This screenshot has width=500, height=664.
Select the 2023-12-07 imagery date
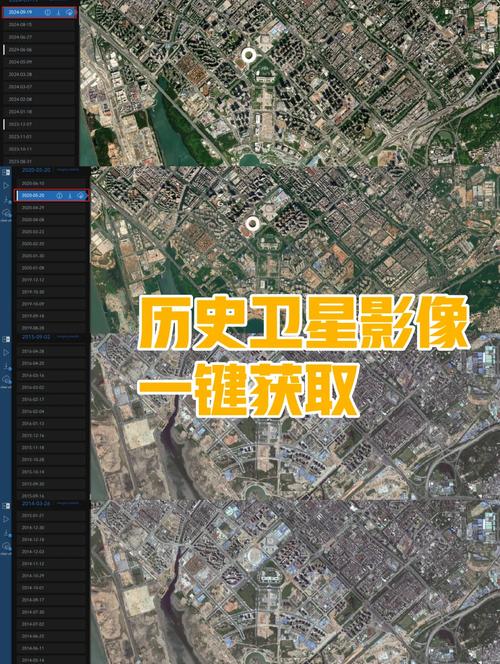(x=39, y=124)
